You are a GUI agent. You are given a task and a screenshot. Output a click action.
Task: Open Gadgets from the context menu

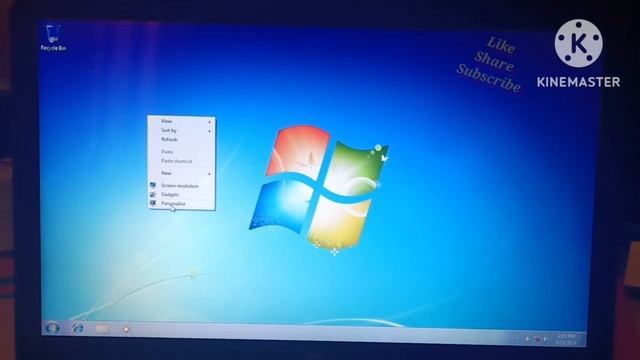[182, 195]
